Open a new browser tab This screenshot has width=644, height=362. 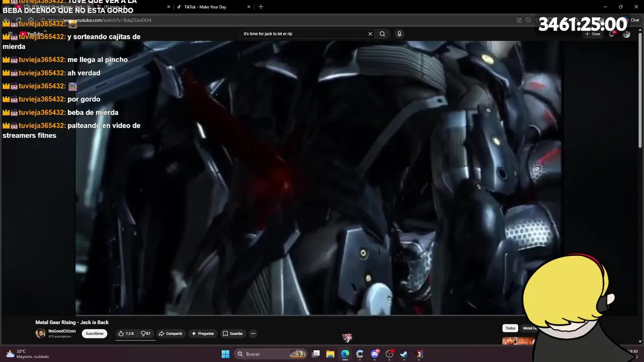(x=261, y=7)
